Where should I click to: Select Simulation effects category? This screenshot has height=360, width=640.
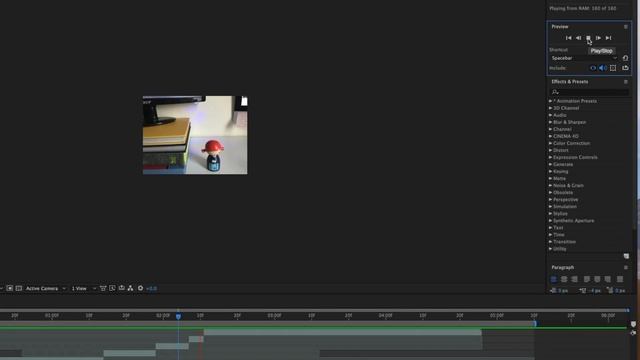point(565,207)
